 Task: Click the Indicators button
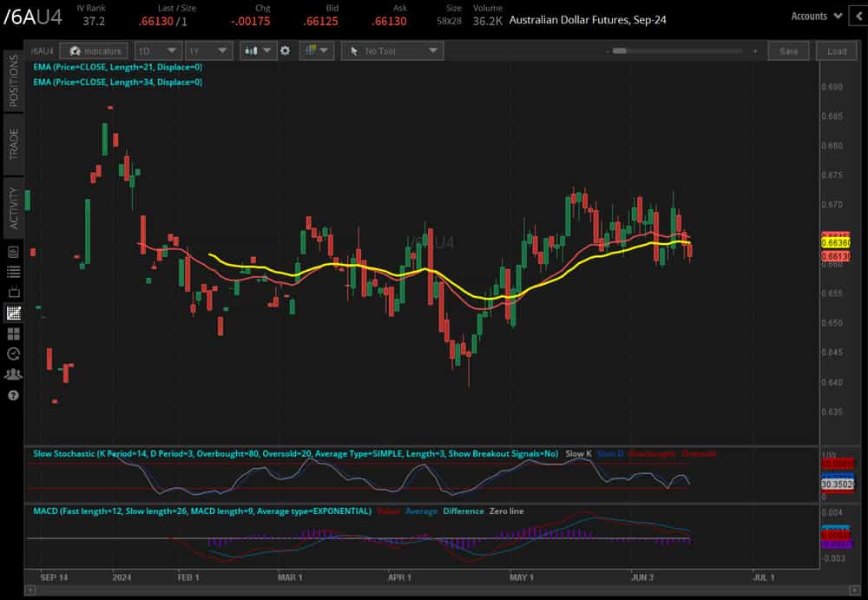(94, 50)
